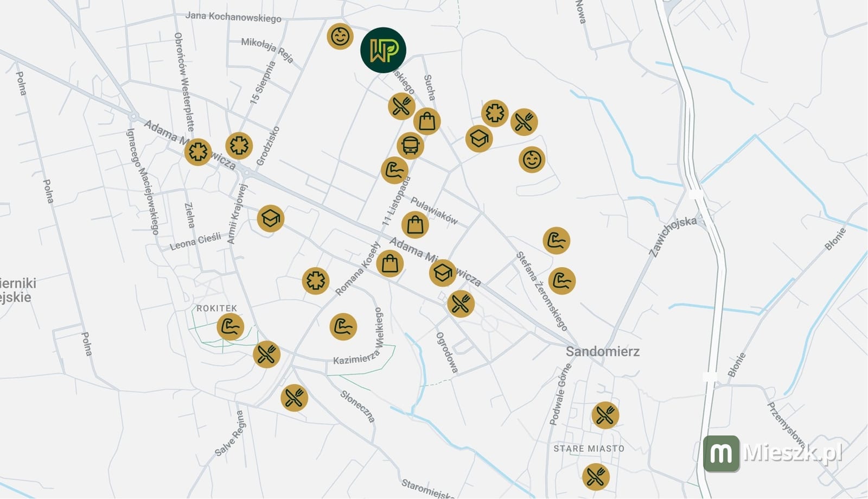Viewport: 868px width, 499px height.
Task: Open the restaurant marker directly below WP logo
Action: pos(401,106)
